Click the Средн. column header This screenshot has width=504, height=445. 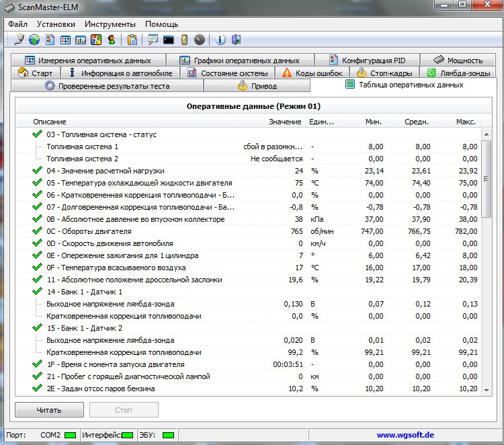pos(410,122)
